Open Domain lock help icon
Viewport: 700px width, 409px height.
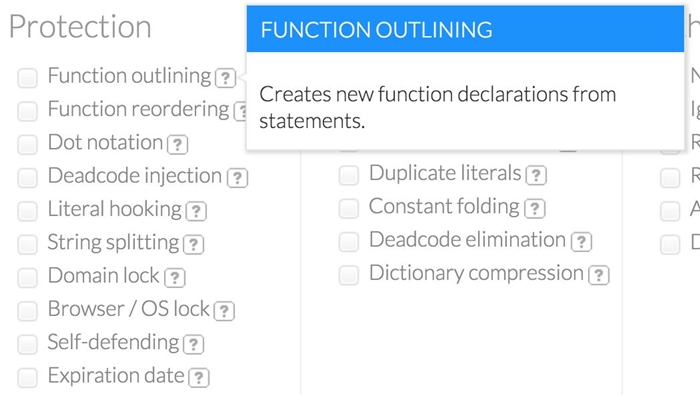[175, 278]
